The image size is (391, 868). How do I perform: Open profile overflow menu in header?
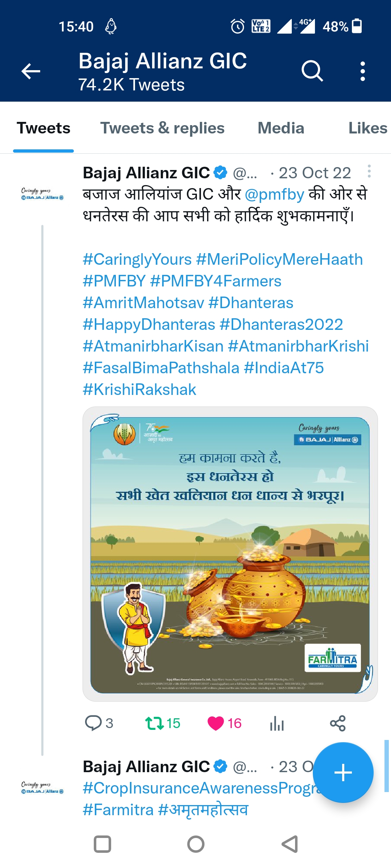(362, 71)
